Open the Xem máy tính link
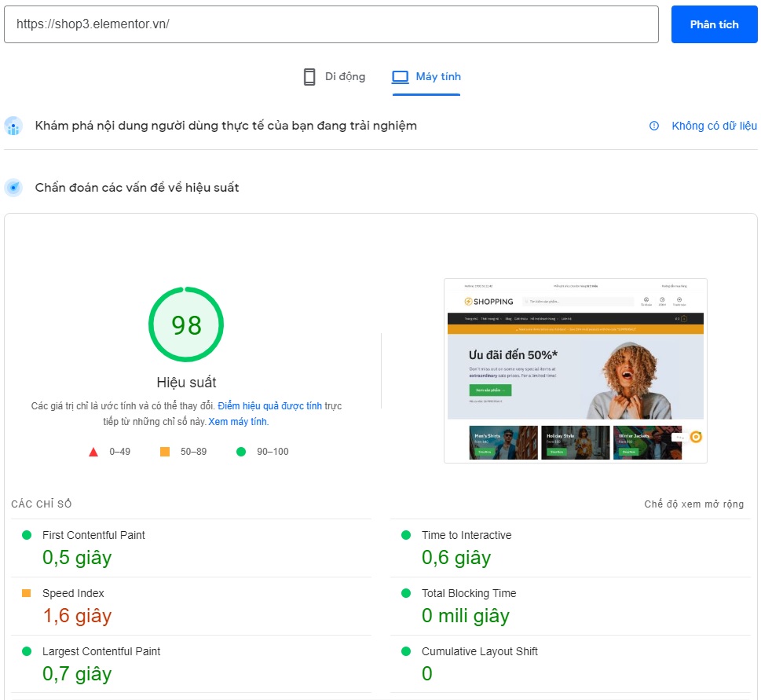Screen dimensions: 761x700 (237, 422)
